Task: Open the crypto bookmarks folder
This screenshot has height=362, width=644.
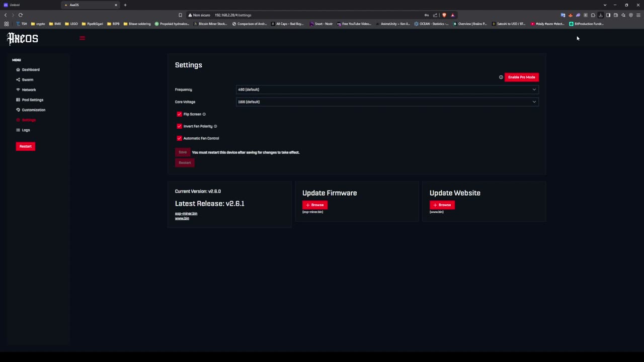Action: [x=38, y=24]
